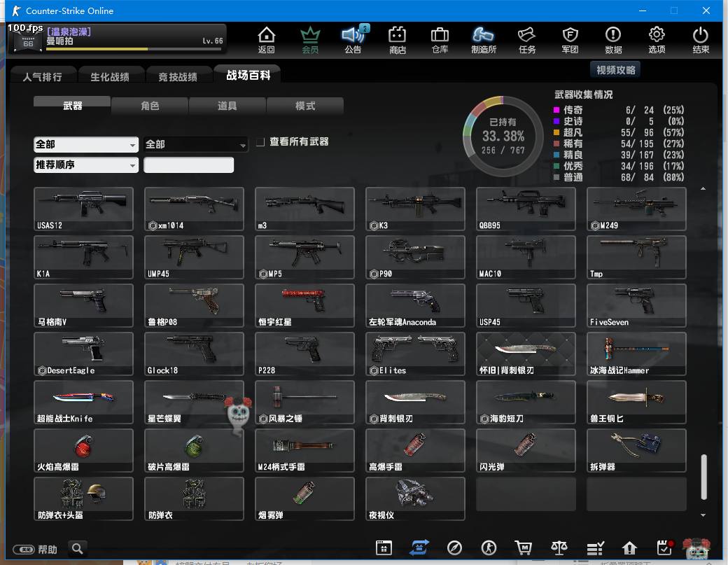
Task: Expand the first 全部 white dropdown
Action: click(x=85, y=144)
